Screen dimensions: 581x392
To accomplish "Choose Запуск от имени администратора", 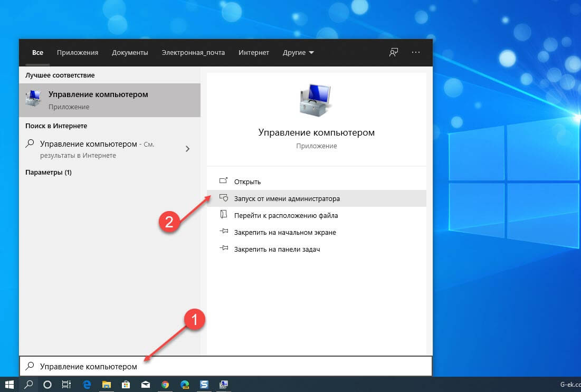I will pos(317,198).
